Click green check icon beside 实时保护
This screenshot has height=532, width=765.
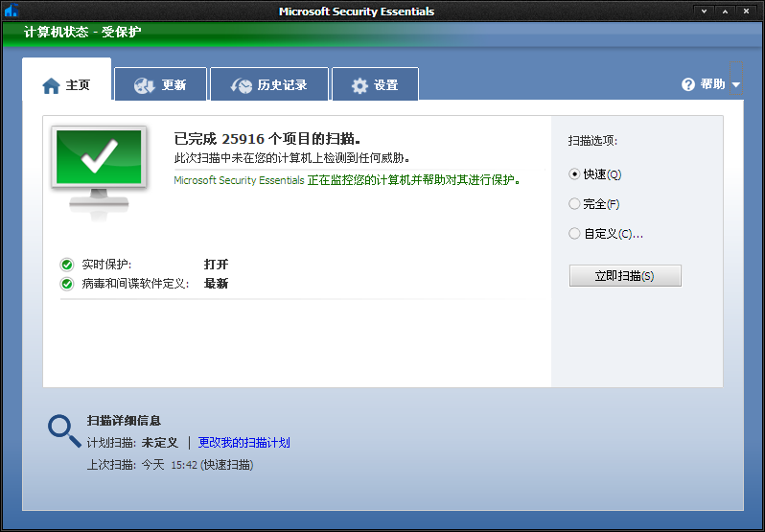(x=67, y=265)
